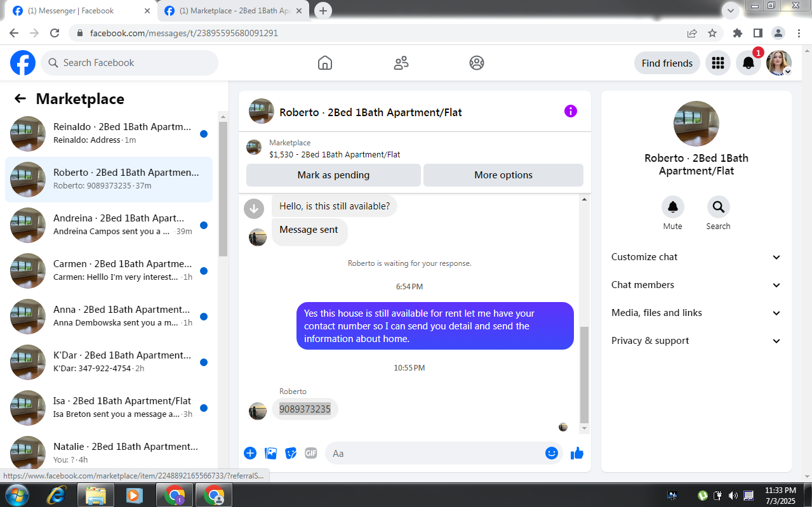The image size is (812, 507).
Task: Open the emoji picker smiley icon
Action: (552, 453)
